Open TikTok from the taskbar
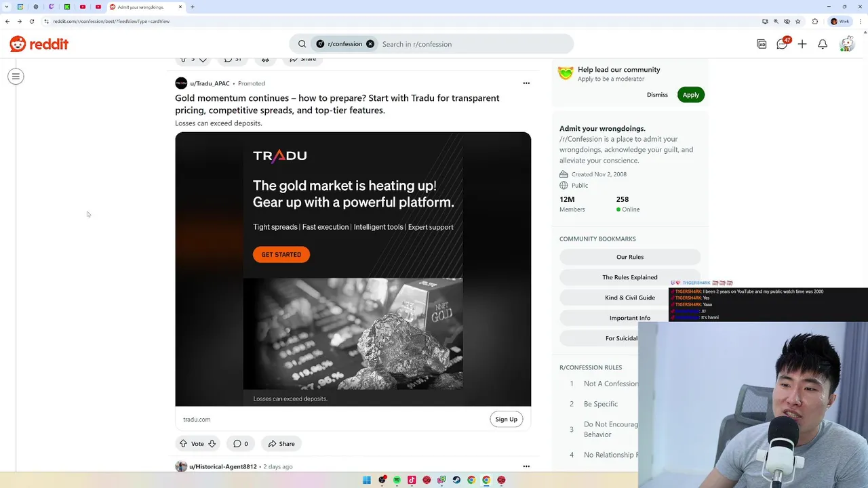 point(412,480)
